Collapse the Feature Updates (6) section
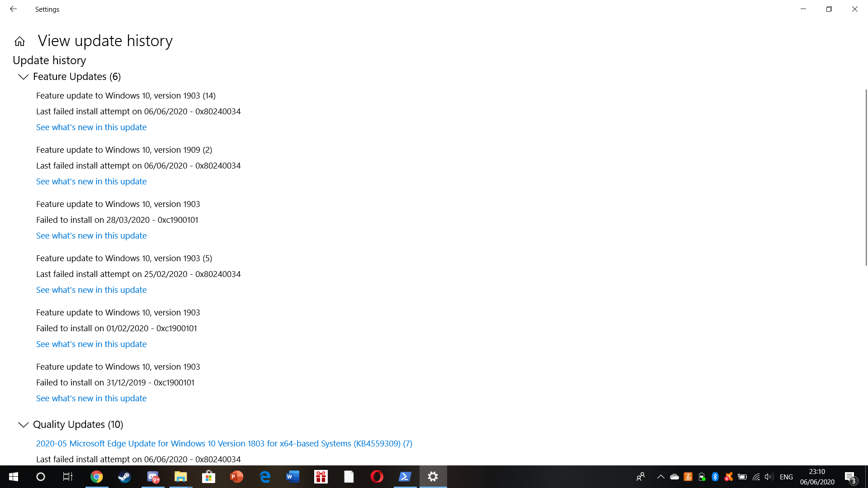The width and height of the screenshot is (868, 488). pos(24,77)
